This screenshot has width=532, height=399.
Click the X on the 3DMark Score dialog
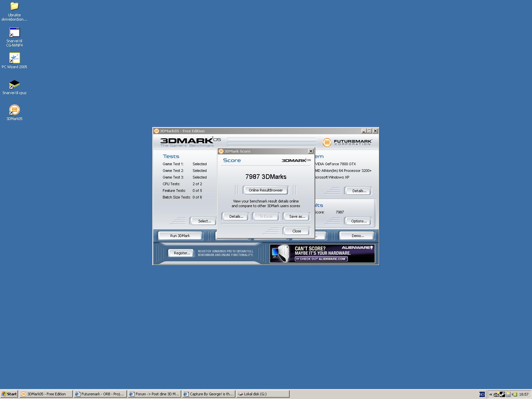tap(311, 151)
